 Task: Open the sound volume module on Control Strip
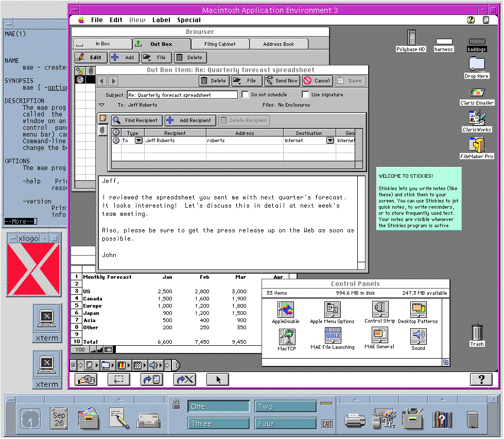pyautogui.click(x=153, y=365)
